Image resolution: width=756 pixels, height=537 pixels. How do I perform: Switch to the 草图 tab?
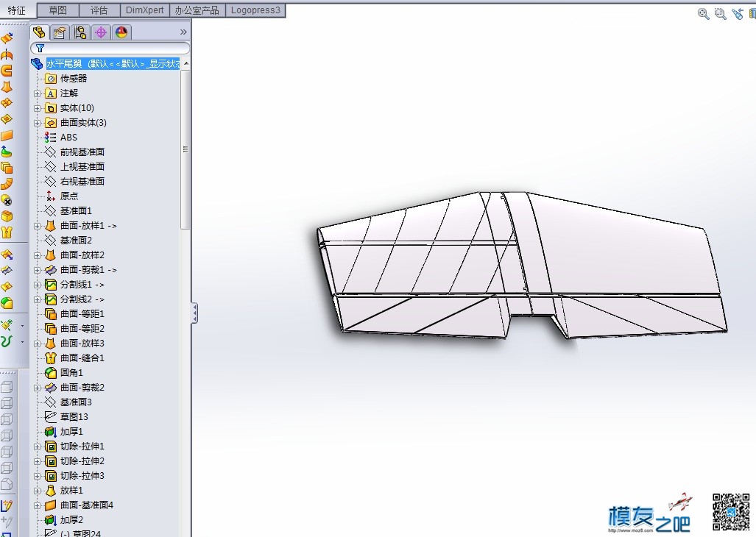tap(58, 10)
